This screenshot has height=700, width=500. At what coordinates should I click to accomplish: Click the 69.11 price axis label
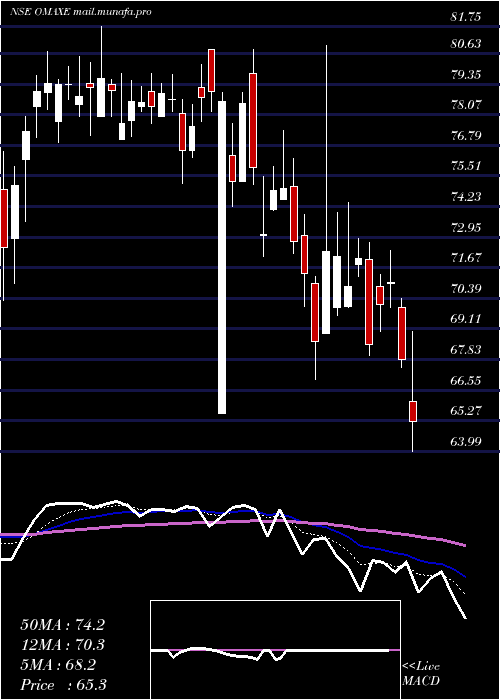tap(466, 319)
